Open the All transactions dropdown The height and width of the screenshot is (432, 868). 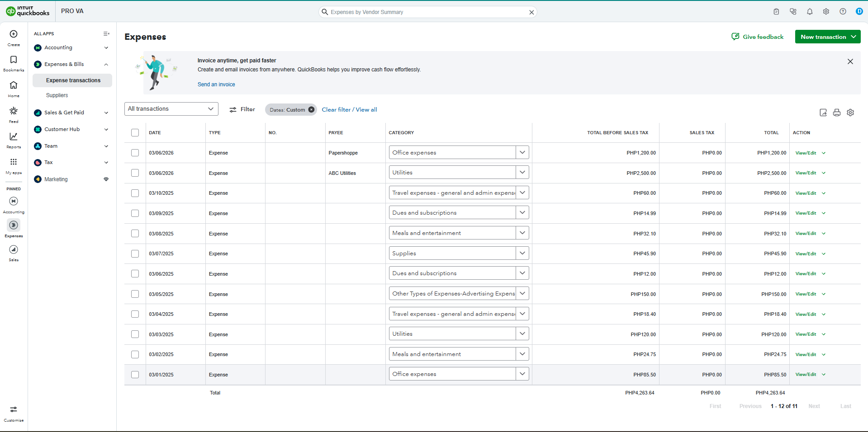(171, 109)
